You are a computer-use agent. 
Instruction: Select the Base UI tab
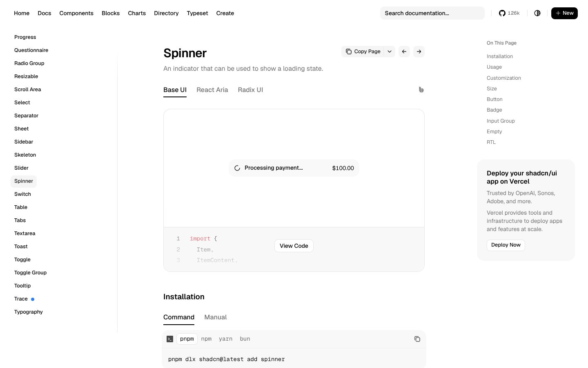[x=175, y=90]
